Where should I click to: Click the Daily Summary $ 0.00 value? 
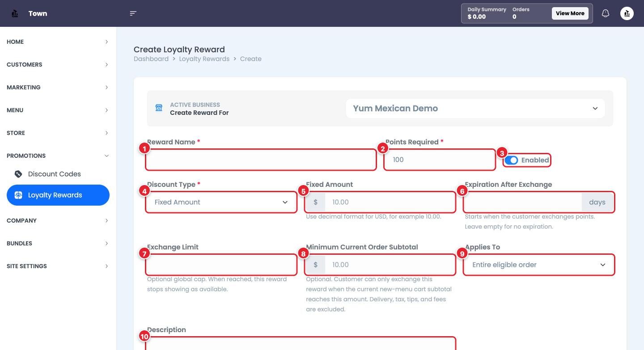pos(477,17)
